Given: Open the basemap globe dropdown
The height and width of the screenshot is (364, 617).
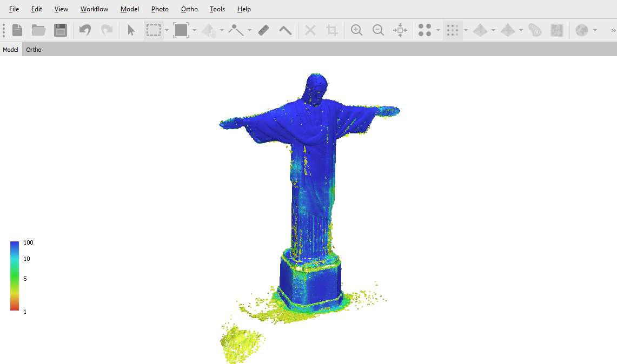Looking at the screenshot, I should pyautogui.click(x=595, y=30).
